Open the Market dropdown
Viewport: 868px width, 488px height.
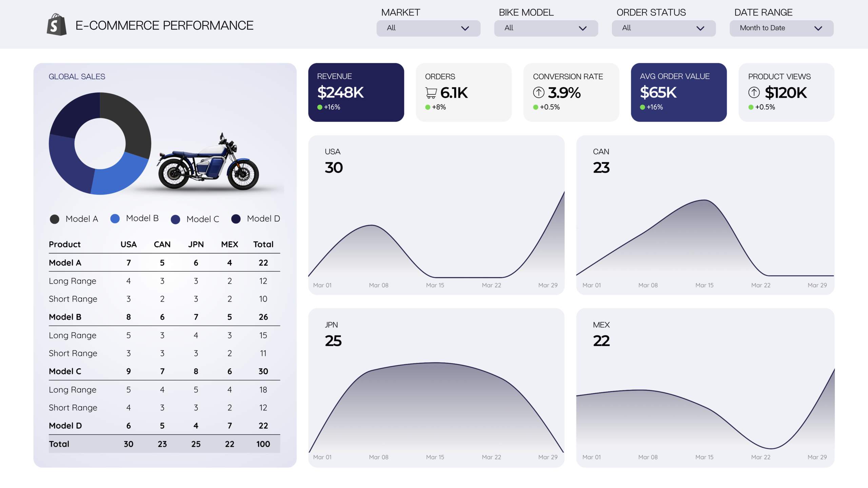click(x=428, y=28)
